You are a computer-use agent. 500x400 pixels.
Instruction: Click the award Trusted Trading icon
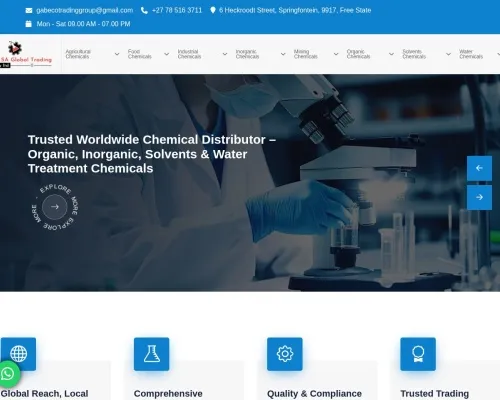tap(418, 354)
